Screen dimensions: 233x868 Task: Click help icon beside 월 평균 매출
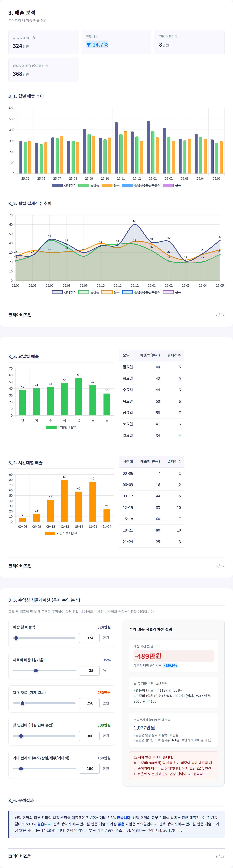pos(33,38)
